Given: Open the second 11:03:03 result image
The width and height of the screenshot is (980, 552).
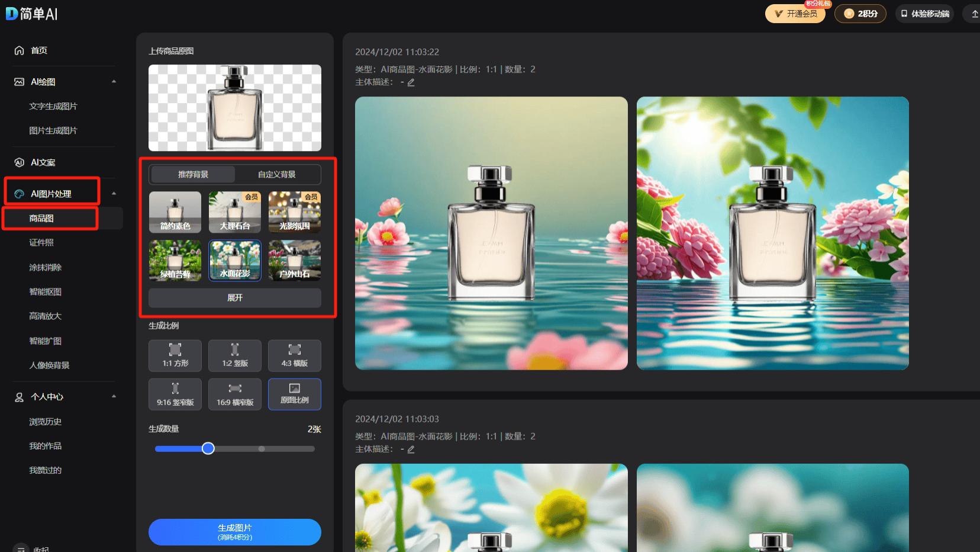Looking at the screenshot, I should click(773, 508).
